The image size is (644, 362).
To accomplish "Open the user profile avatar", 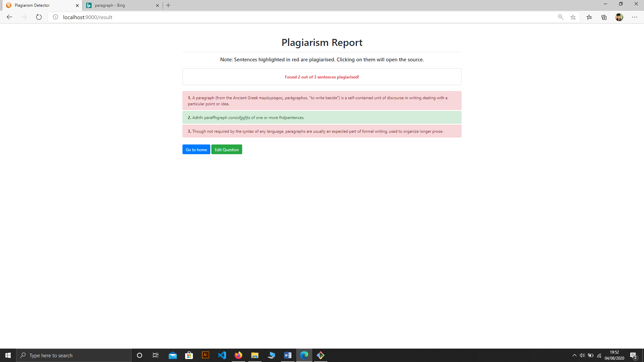I will pyautogui.click(x=619, y=17).
